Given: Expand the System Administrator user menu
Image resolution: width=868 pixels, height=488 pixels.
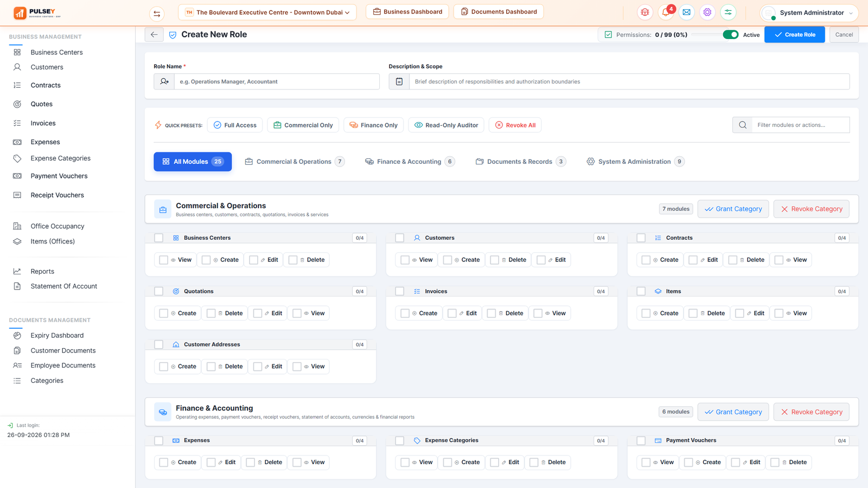Looking at the screenshot, I should coord(809,12).
